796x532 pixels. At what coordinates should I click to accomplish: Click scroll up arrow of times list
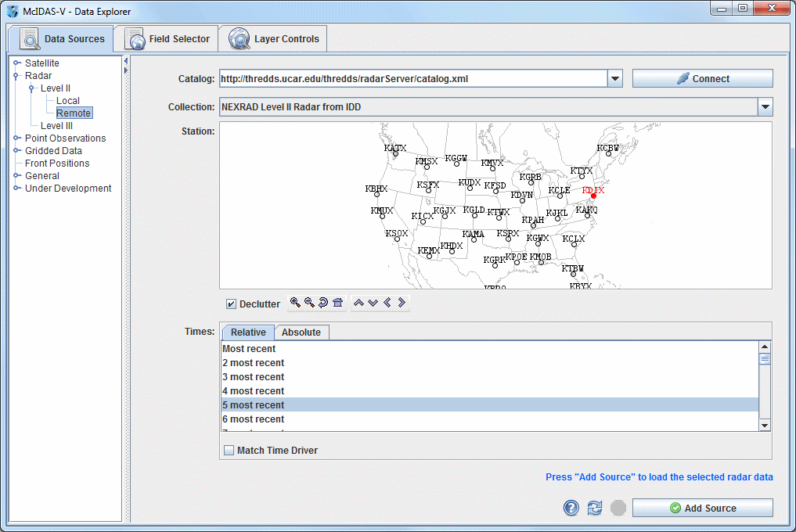coord(765,347)
